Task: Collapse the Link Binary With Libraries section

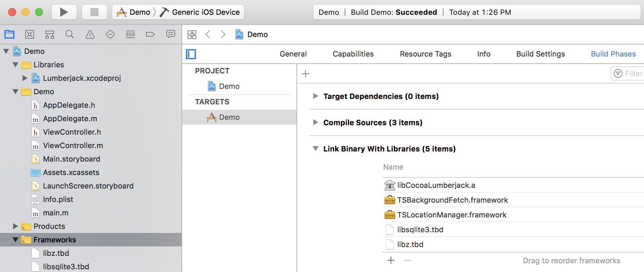Action: point(315,149)
